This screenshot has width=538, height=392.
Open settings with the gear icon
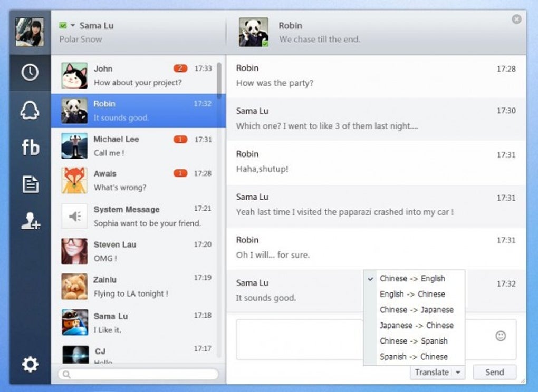[30, 364]
